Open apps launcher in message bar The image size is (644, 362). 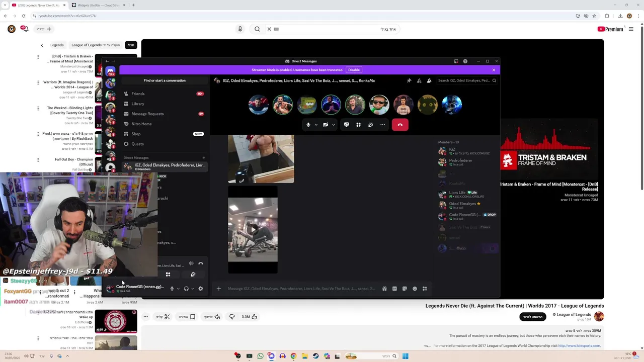[x=425, y=289]
